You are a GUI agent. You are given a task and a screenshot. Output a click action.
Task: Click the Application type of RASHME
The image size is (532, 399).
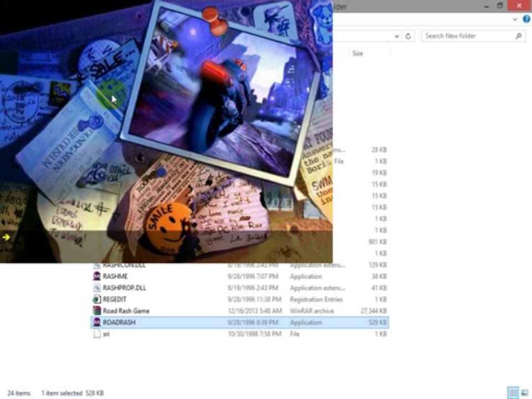(306, 277)
